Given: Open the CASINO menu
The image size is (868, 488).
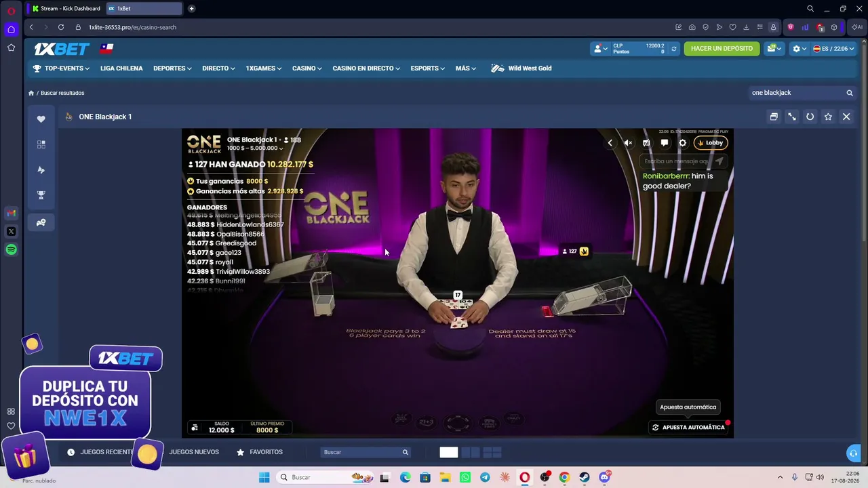Looking at the screenshot, I should [x=307, y=68].
